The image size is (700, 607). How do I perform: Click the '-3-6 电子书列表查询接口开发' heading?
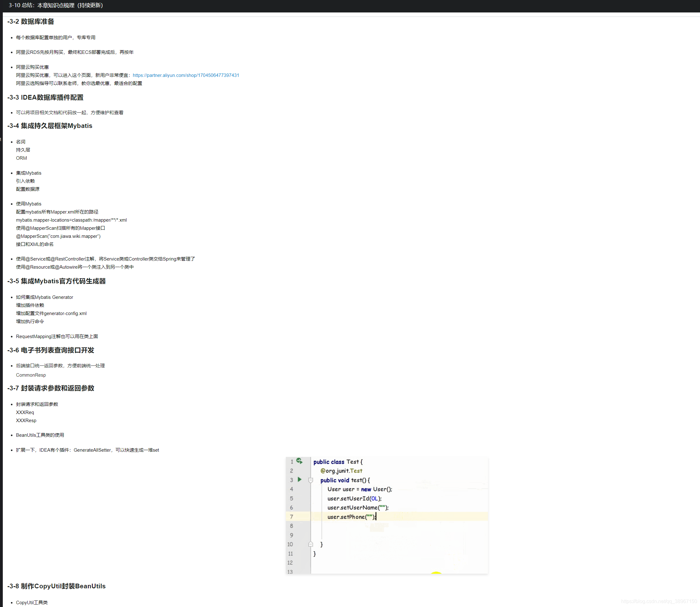(51, 350)
